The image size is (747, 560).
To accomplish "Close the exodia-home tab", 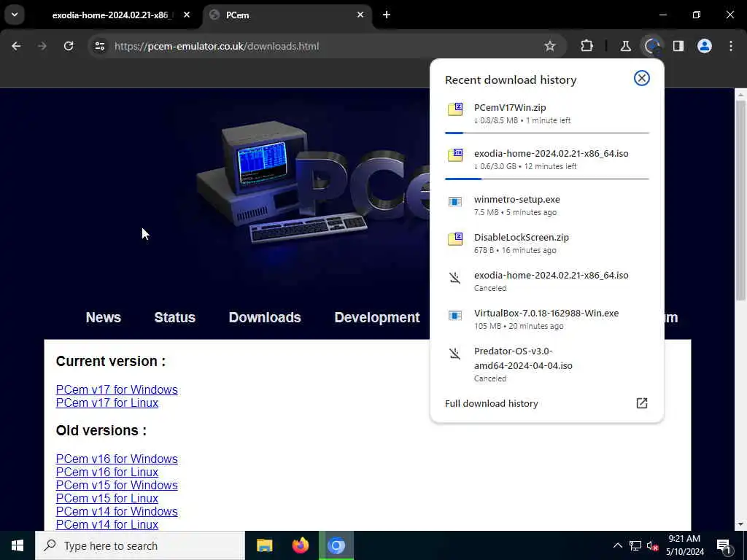I will pos(187,15).
